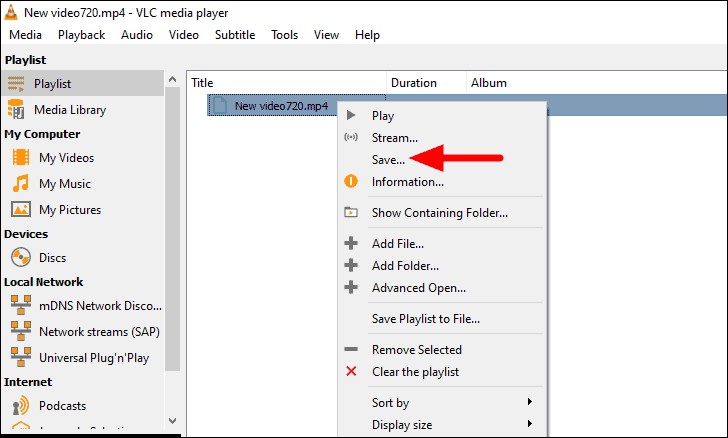This screenshot has width=728, height=438.
Task: Select Universal Plug'n'Play label
Action: coord(94,358)
